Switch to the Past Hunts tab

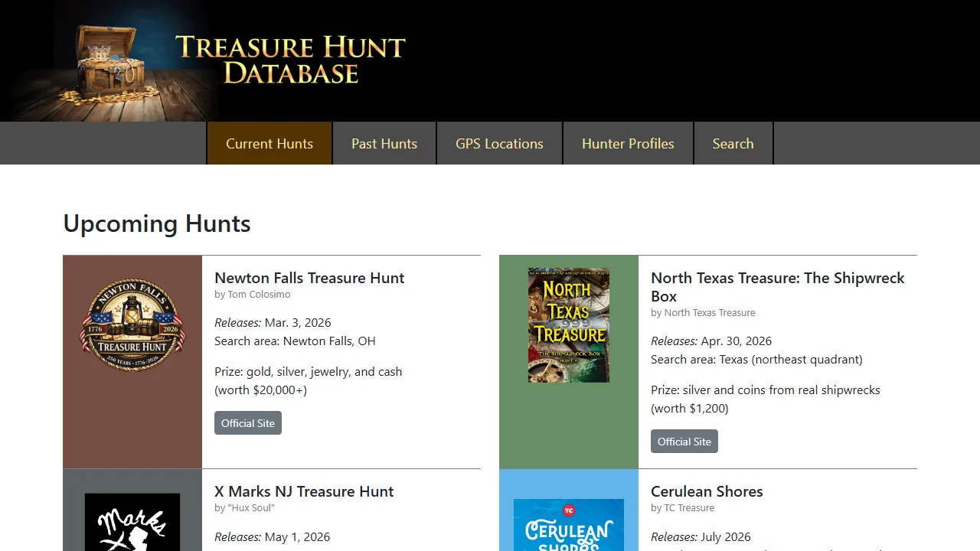pyautogui.click(x=384, y=143)
